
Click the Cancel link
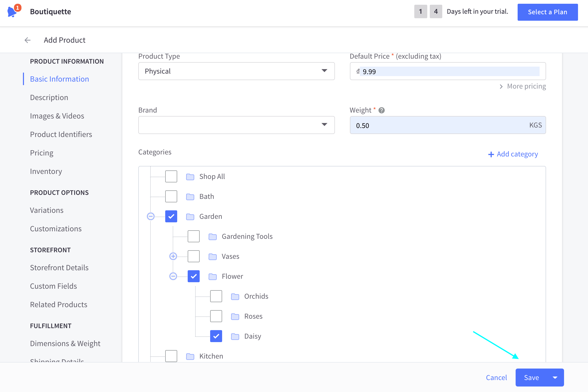point(496,378)
